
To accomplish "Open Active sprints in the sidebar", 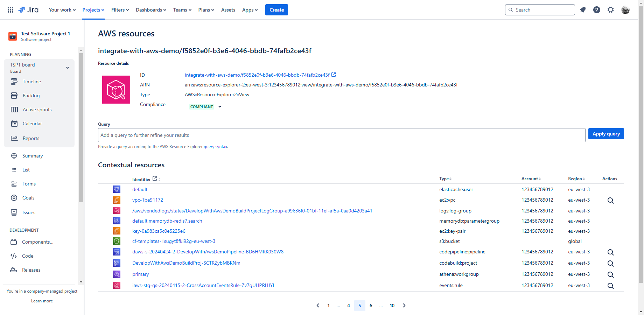I will pos(37,110).
